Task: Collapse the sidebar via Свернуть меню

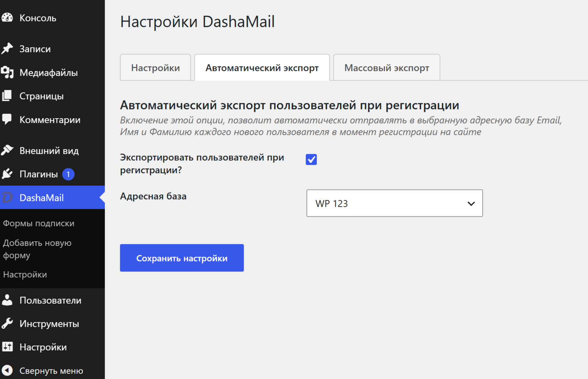Action: click(x=52, y=370)
